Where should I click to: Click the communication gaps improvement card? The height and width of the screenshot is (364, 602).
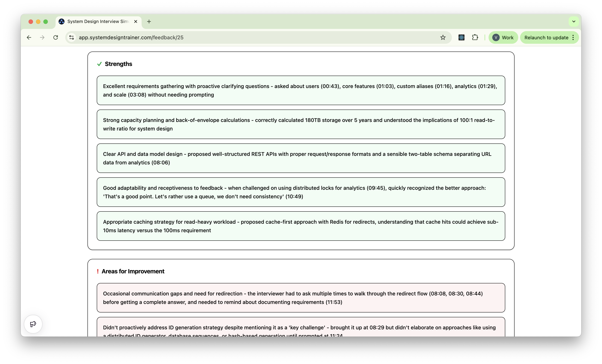300,297
